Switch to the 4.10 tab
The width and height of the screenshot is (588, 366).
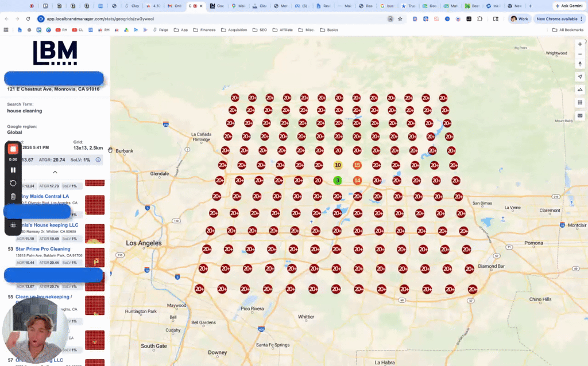point(153,6)
